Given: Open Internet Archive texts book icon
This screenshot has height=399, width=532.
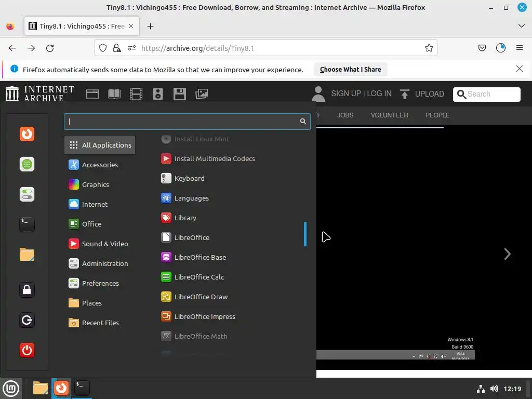Looking at the screenshot, I should pos(114,94).
